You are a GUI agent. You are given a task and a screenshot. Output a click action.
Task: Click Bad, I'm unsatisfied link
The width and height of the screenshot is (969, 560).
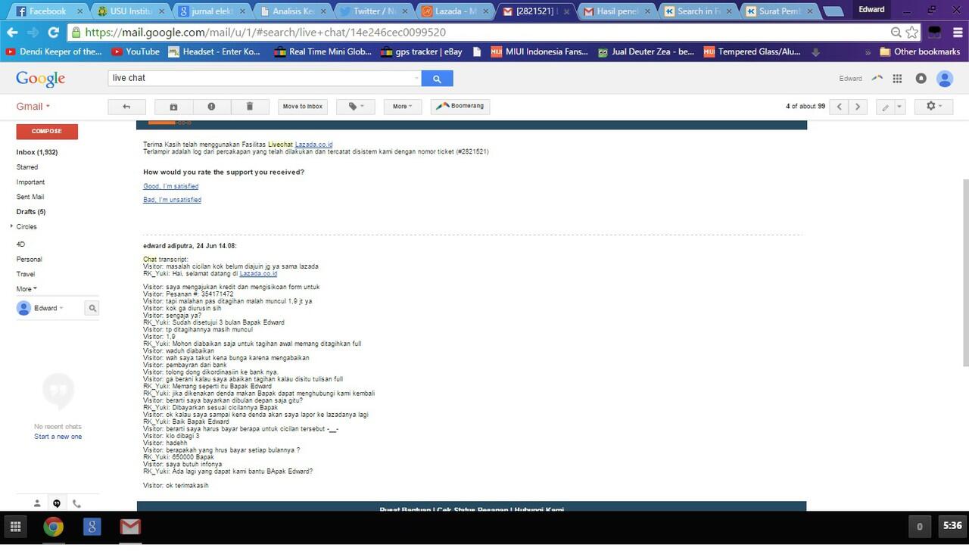(173, 200)
